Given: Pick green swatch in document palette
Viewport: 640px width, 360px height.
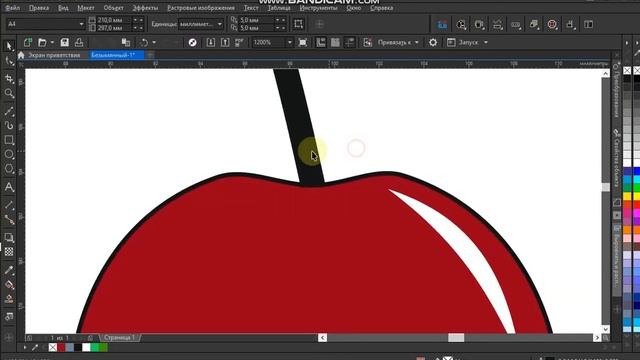Looking at the screenshot, I should [95, 347].
